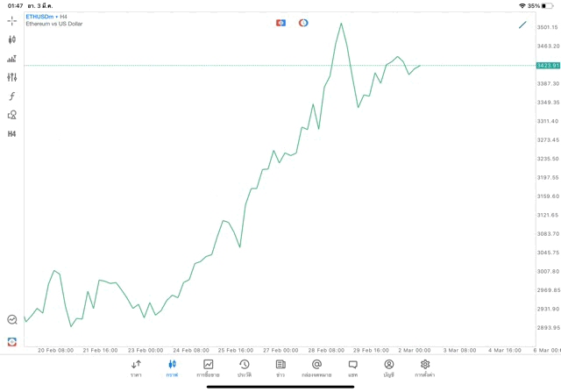The height and width of the screenshot is (392, 561).
Task: Go to the ประวัติ (History) tab
Action: pos(244,368)
